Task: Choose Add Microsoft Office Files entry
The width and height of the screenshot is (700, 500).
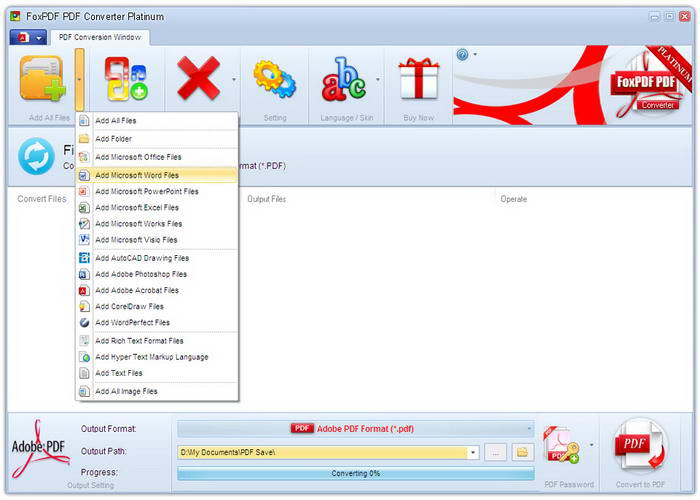Action: pyautogui.click(x=157, y=157)
